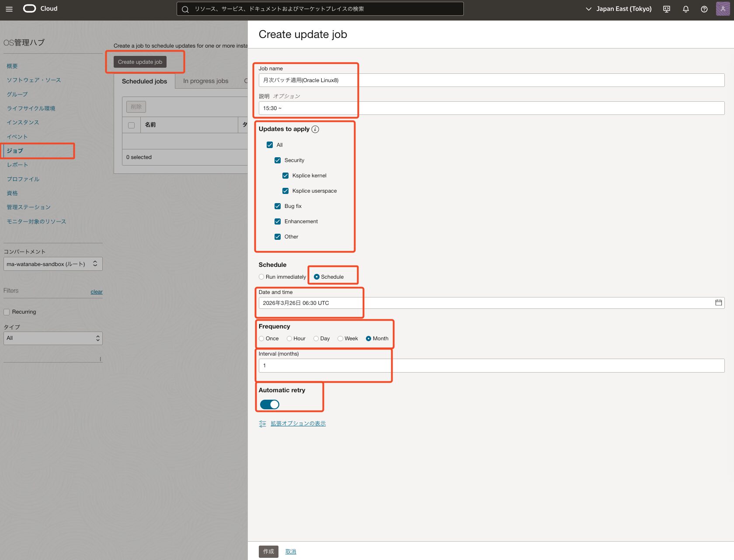The image size is (734, 560).
Task: Open the hamburger navigation menu
Action: 9,9
